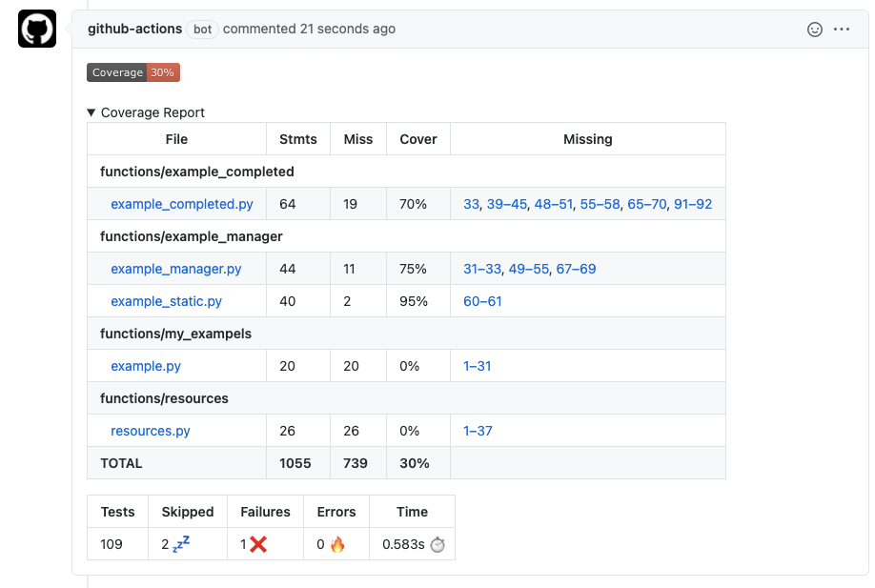The width and height of the screenshot is (875, 588).
Task: Go to missing lines 1–31
Action: [x=478, y=366]
